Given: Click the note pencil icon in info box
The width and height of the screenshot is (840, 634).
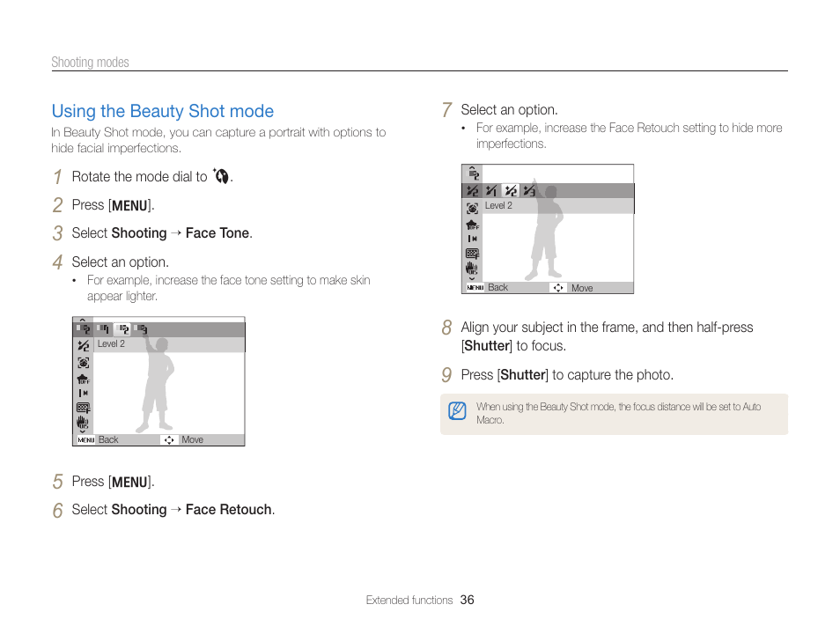Looking at the screenshot, I should (x=457, y=411).
